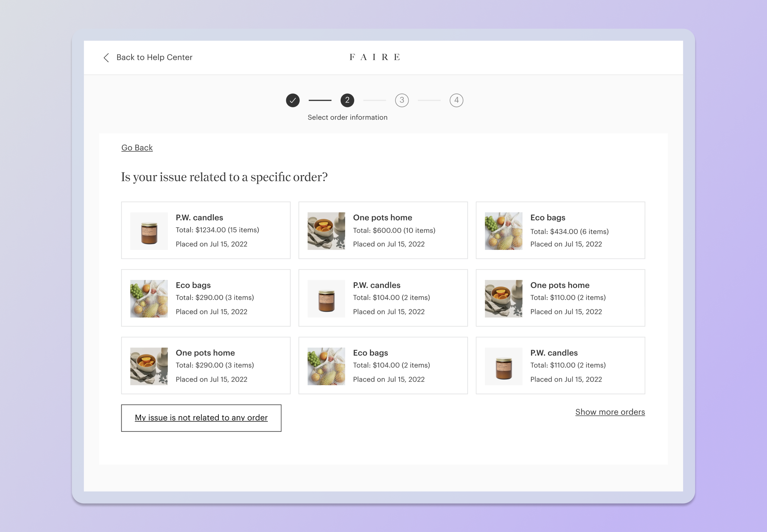
Task: Expand list via Show more orders
Action: (610, 412)
